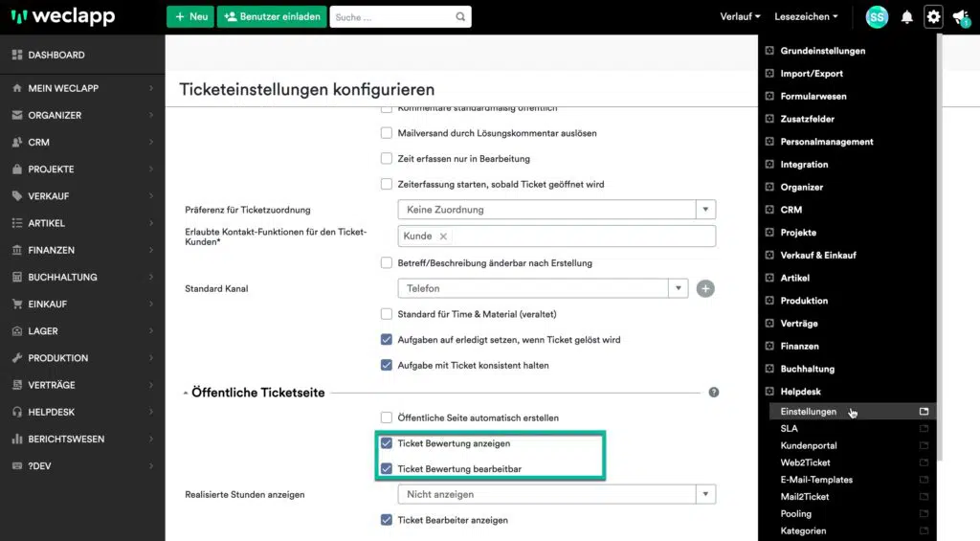Enable Öffentliche Seite automatisch erstellen
Viewport: 980px width, 541px height.
pyautogui.click(x=387, y=418)
